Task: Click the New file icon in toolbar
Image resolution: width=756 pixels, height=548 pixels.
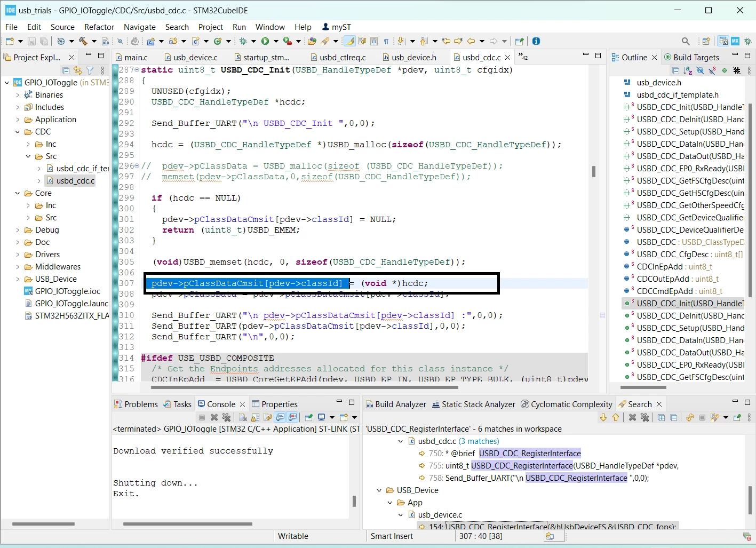Action: pos(9,41)
